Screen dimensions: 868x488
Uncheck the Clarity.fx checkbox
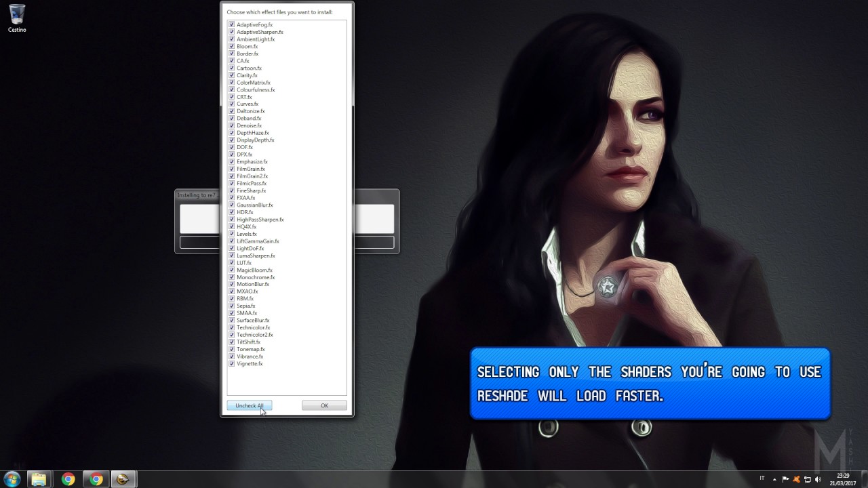231,75
